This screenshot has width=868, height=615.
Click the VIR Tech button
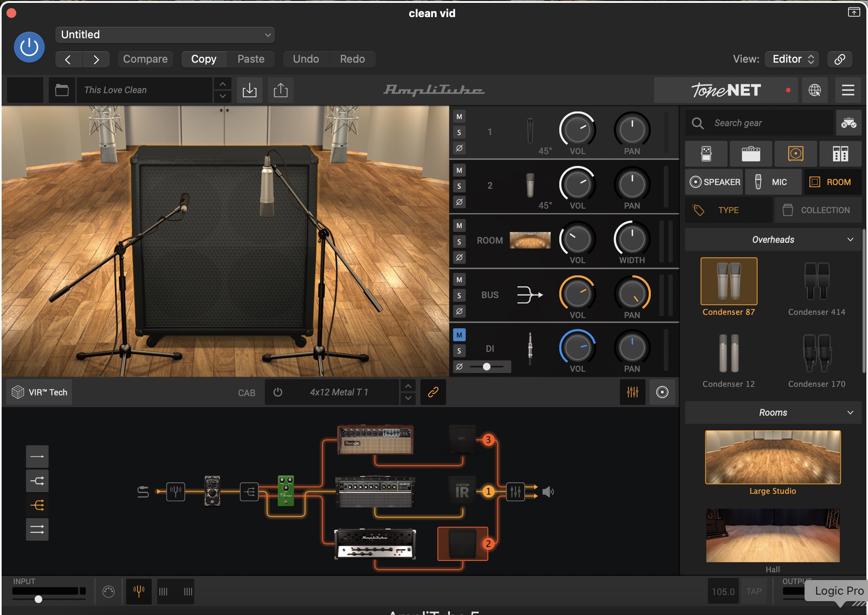coord(39,392)
